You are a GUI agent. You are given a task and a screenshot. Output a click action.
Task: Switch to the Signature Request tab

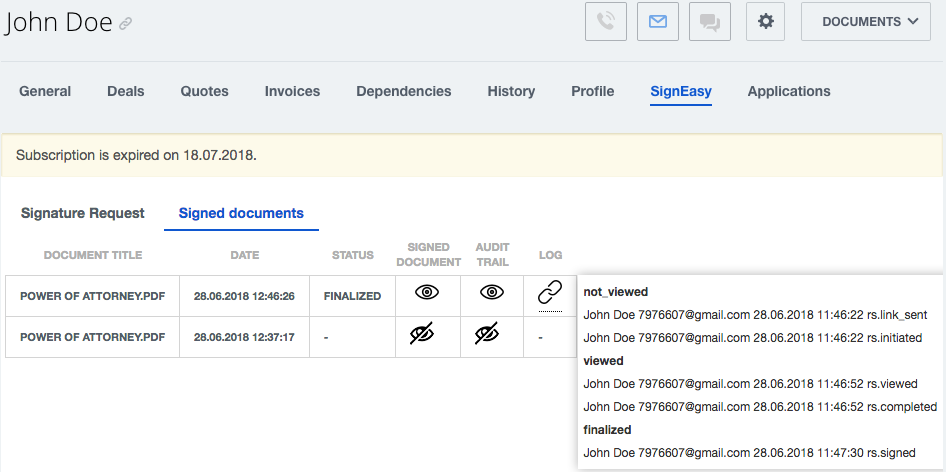click(83, 213)
